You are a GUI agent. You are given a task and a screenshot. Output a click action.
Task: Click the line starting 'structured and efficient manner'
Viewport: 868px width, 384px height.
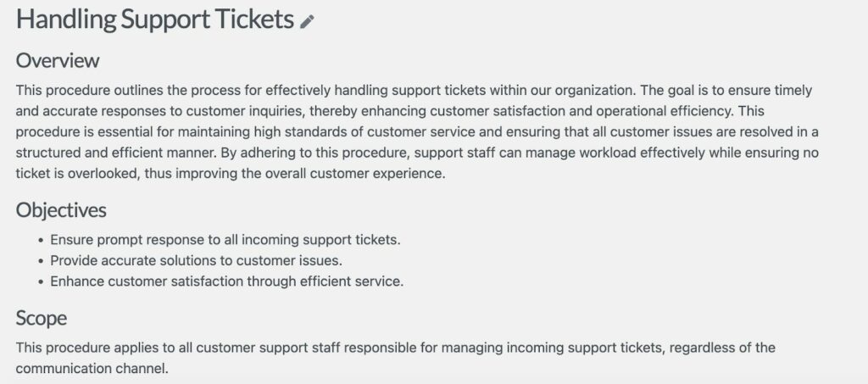tap(417, 153)
